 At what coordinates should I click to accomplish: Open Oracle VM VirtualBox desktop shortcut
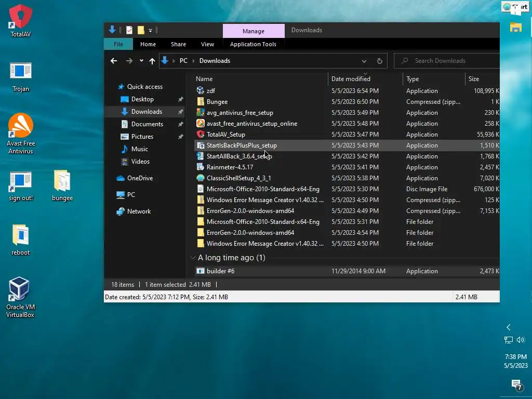tap(20, 297)
